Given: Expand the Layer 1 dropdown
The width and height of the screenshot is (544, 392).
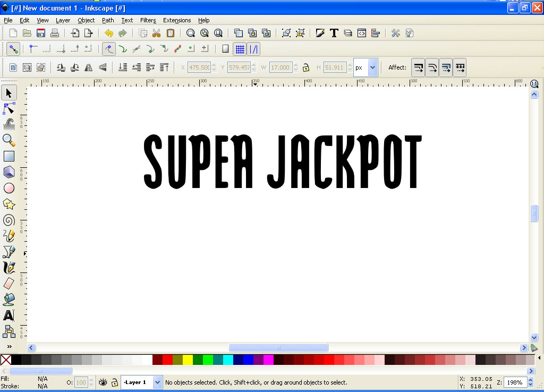Looking at the screenshot, I should click(157, 382).
